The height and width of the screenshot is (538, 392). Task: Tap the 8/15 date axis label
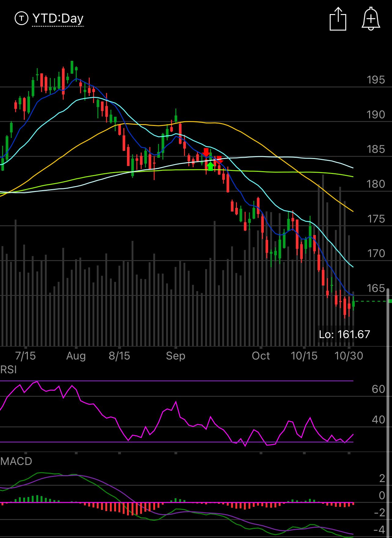[119, 356]
